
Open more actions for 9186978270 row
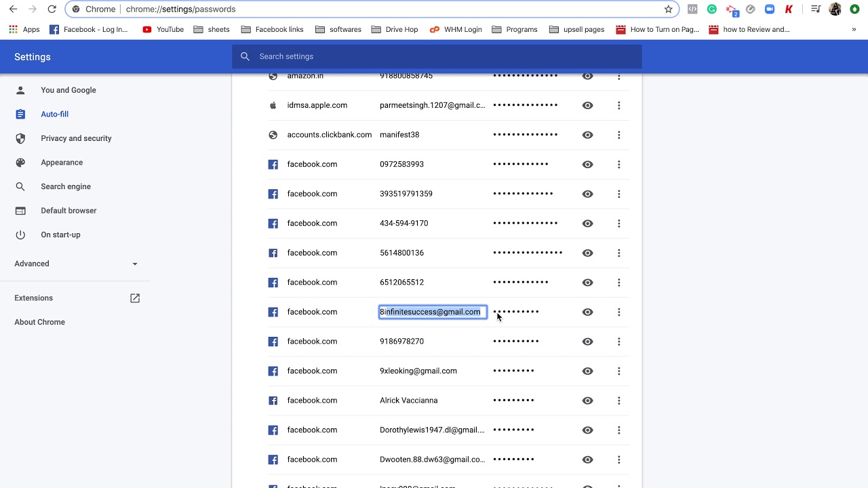tap(618, 342)
